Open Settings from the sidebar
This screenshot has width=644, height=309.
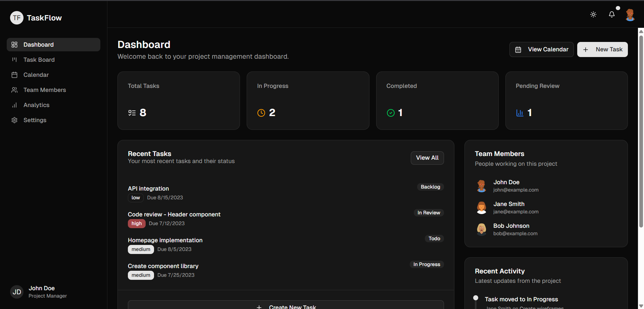35,120
